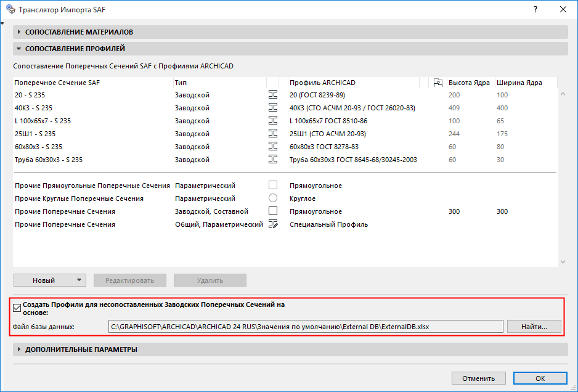This screenshot has width=578, height=392.
Task: Click the profile icon for 60x80x3 row
Action: (x=273, y=147)
